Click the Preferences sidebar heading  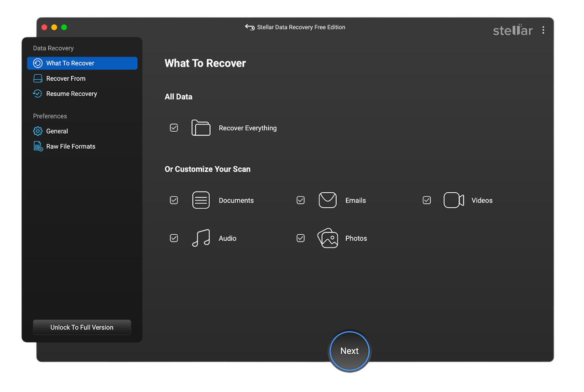50,116
